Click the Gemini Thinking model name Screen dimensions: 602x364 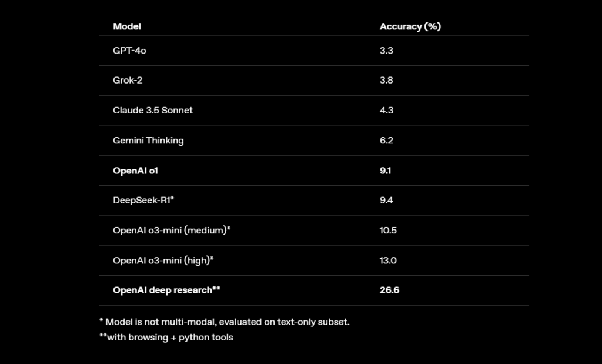point(148,141)
